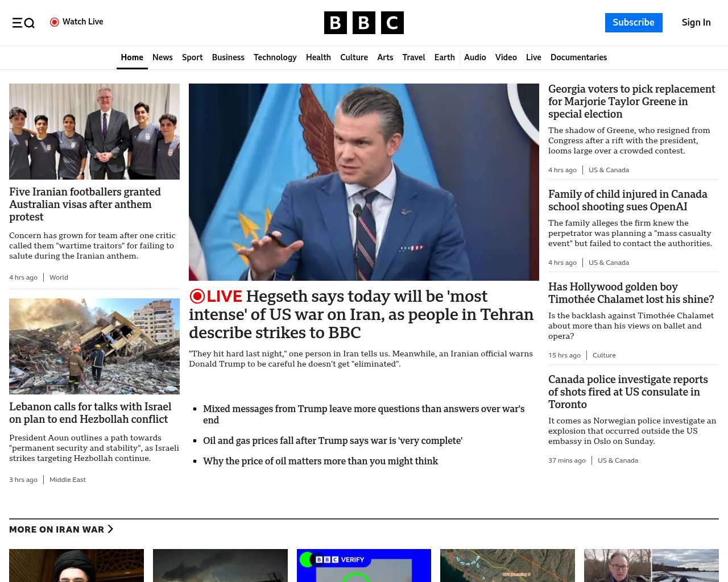Viewport: 728px width, 582px height.
Task: Click the Sign In link
Action: click(696, 23)
